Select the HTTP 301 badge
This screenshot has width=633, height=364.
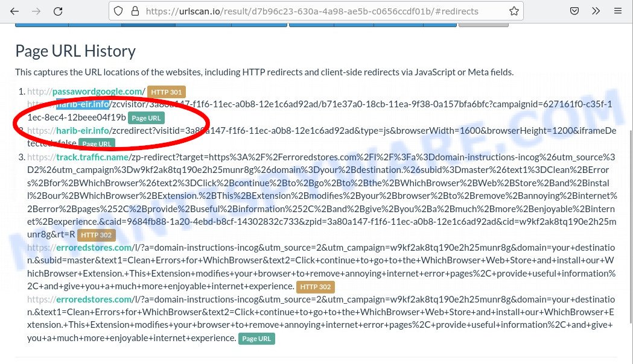(x=167, y=92)
